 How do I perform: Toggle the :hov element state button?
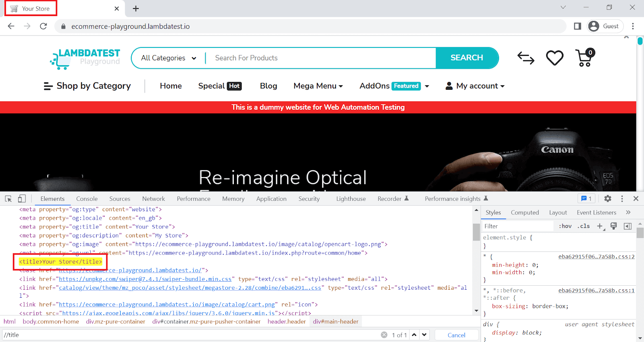point(565,226)
